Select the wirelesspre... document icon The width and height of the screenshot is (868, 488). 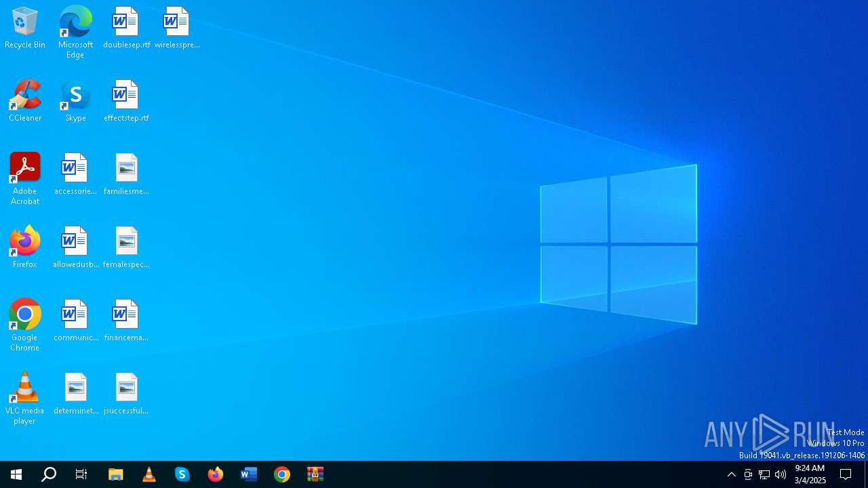(176, 28)
